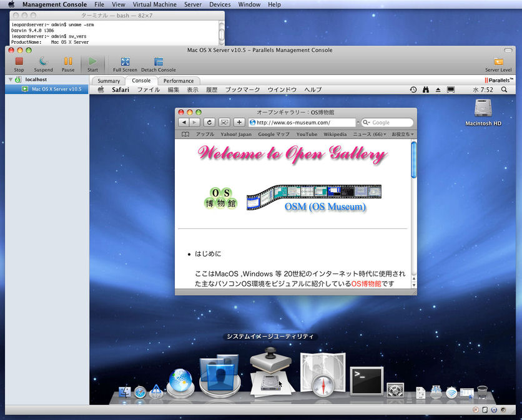Click the Safari scrollbar down arrow
The width and height of the screenshot is (522, 420).
coord(414,285)
